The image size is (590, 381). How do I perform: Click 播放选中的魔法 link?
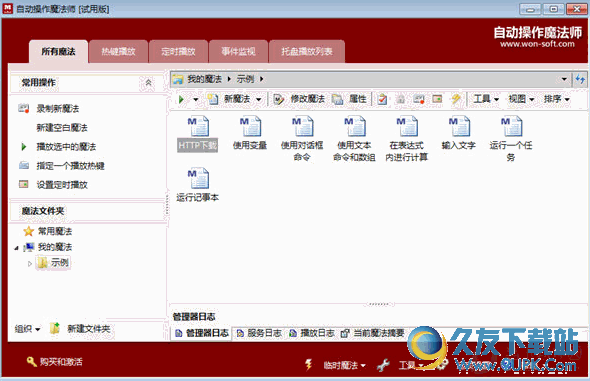[x=66, y=147]
